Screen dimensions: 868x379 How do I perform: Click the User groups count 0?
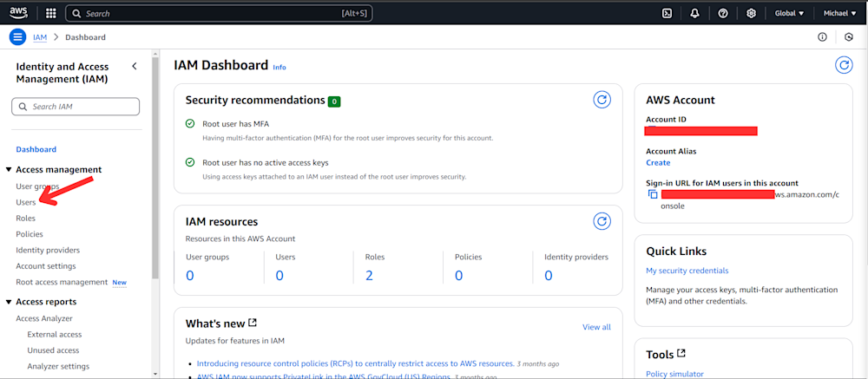click(190, 275)
